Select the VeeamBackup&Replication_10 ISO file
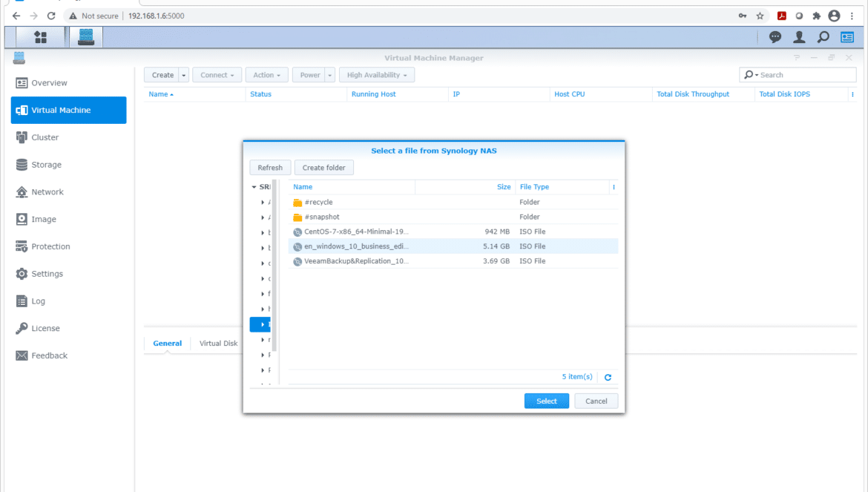This screenshot has width=868, height=492. pos(453,261)
